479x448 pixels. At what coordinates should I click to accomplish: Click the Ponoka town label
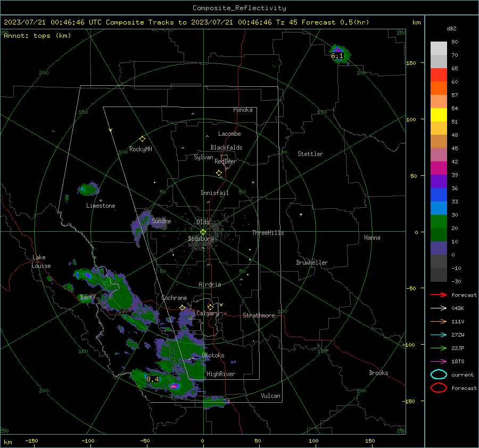click(x=243, y=110)
